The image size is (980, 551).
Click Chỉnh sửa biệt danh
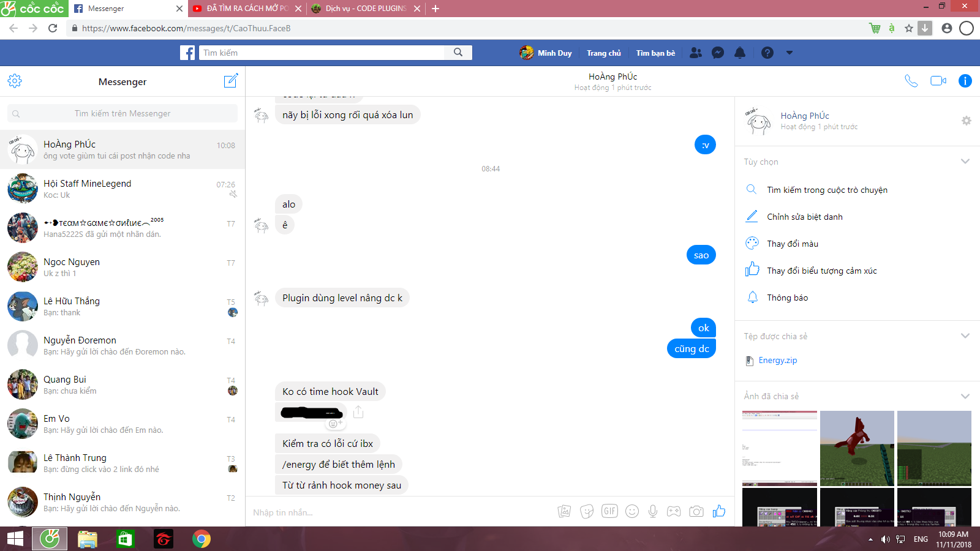(x=805, y=217)
